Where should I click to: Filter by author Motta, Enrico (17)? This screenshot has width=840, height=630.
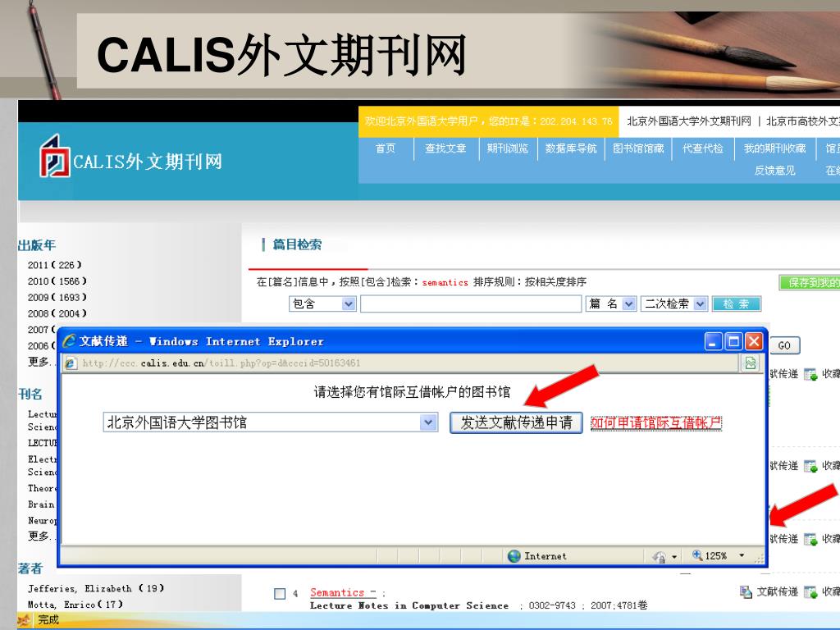pos(75,605)
